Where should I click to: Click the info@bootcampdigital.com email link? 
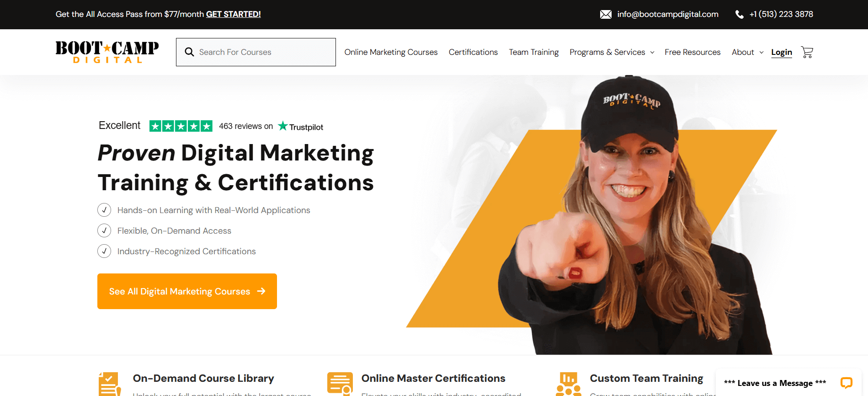tap(668, 14)
